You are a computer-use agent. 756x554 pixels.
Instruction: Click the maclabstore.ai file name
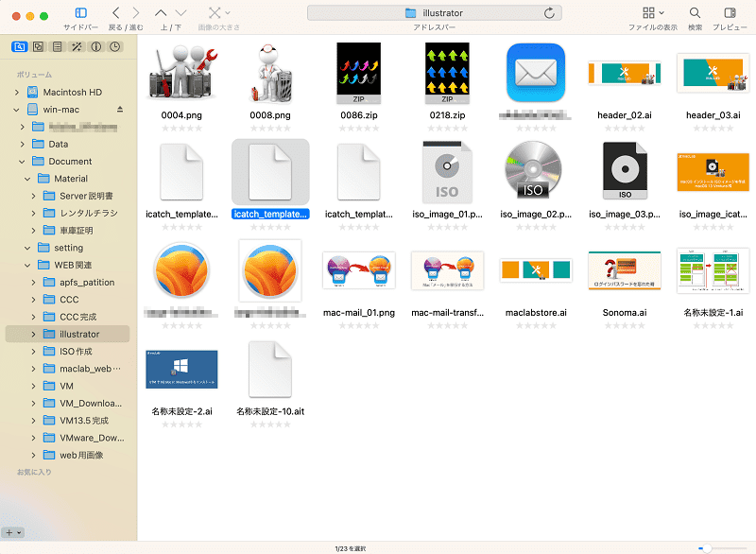(536, 313)
